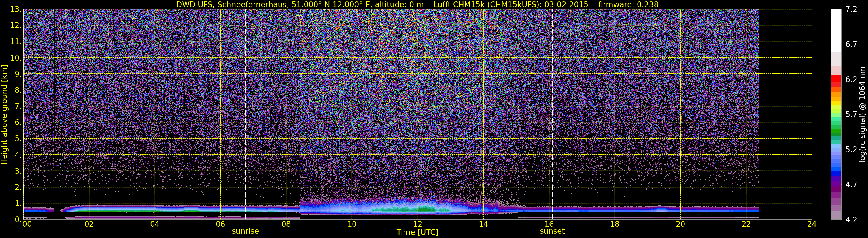Click the time axis tick label '18'
The height and width of the screenshot is (238, 868).
[614, 224]
